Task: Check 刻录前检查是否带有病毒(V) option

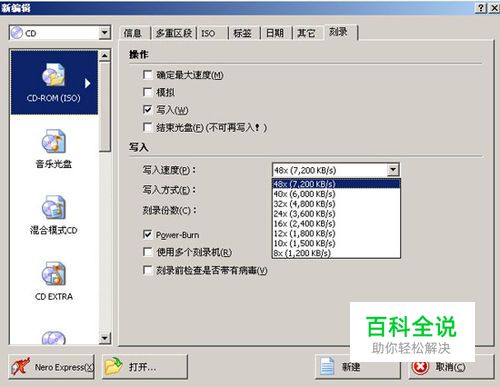Action: 147,270
